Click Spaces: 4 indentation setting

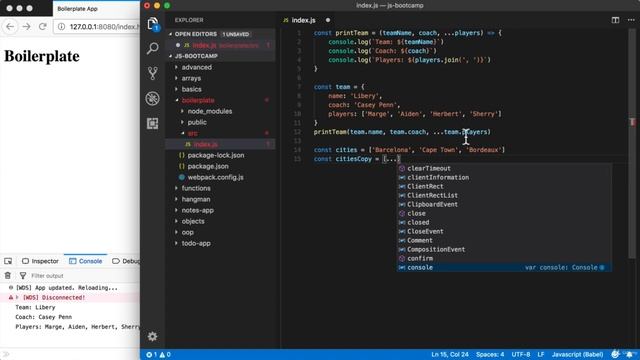click(490, 355)
